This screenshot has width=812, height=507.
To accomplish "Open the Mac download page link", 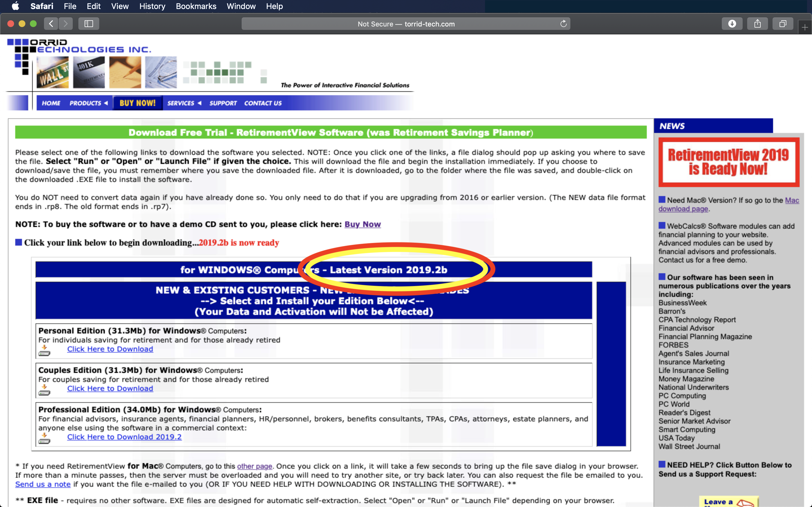I will click(x=683, y=209).
